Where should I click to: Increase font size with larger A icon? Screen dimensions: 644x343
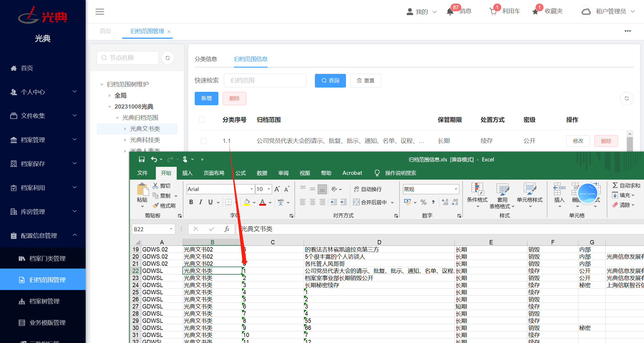(277, 189)
